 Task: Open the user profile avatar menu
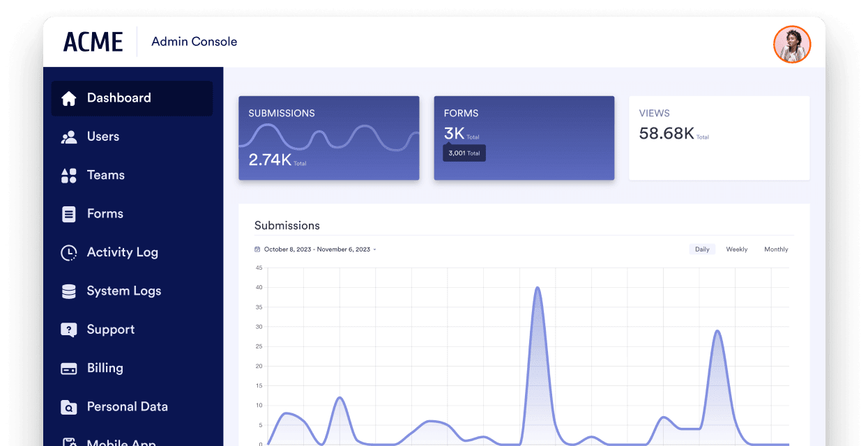[792, 44]
